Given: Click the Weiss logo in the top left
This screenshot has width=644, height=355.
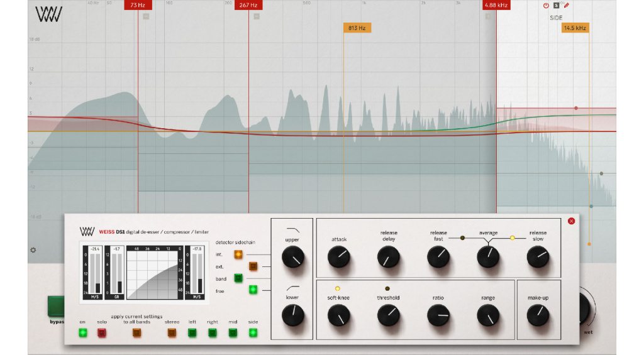Looking at the screenshot, I should (48, 14).
